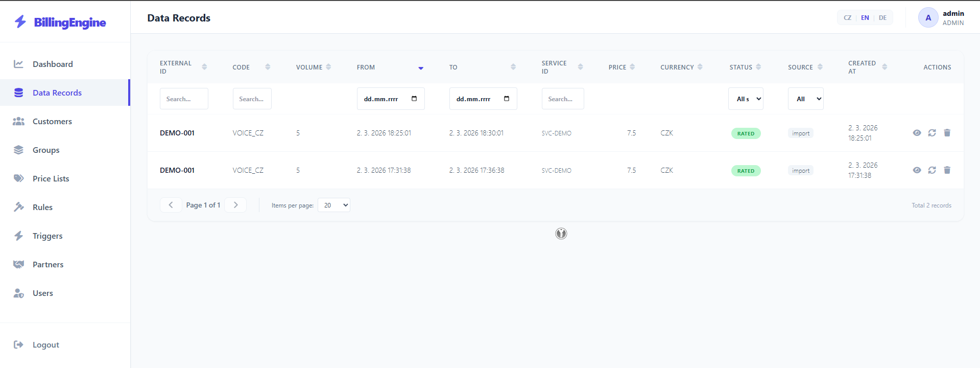The width and height of the screenshot is (980, 368).
Task: Switch language to DE
Action: 882,17
